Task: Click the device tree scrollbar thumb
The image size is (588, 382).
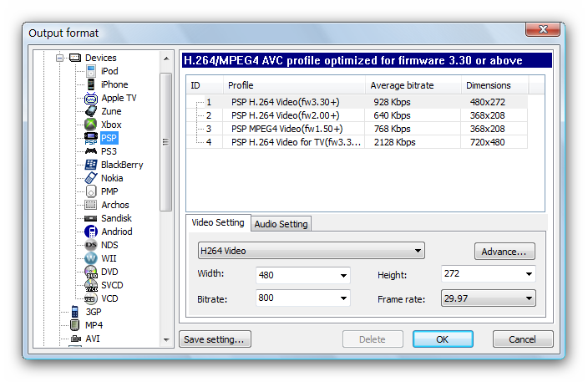Action: tap(165, 142)
